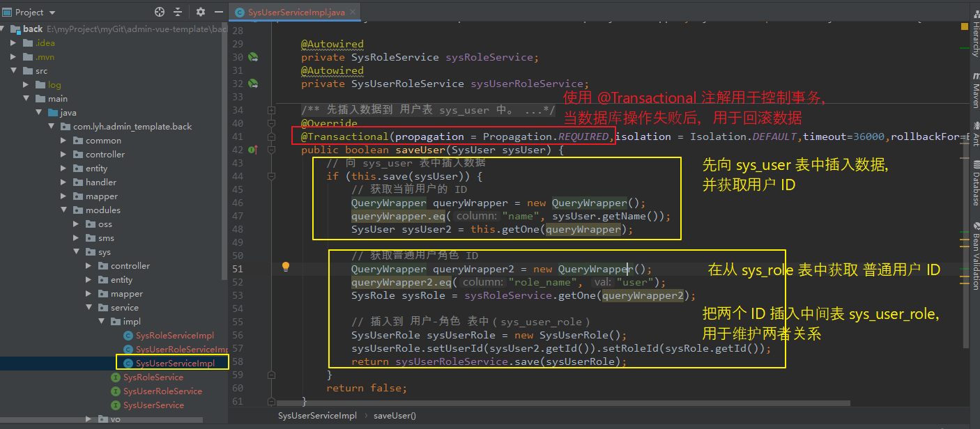Image resolution: width=980 pixels, height=429 pixels.
Task: Click line number 51 in the gutter
Action: 238,269
